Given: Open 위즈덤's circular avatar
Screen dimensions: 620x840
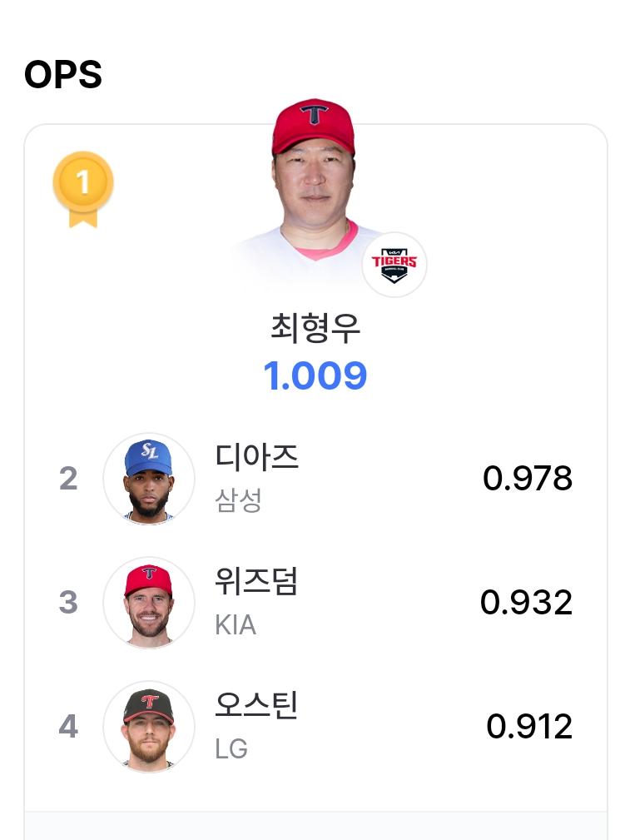Looking at the screenshot, I should coord(149,603).
